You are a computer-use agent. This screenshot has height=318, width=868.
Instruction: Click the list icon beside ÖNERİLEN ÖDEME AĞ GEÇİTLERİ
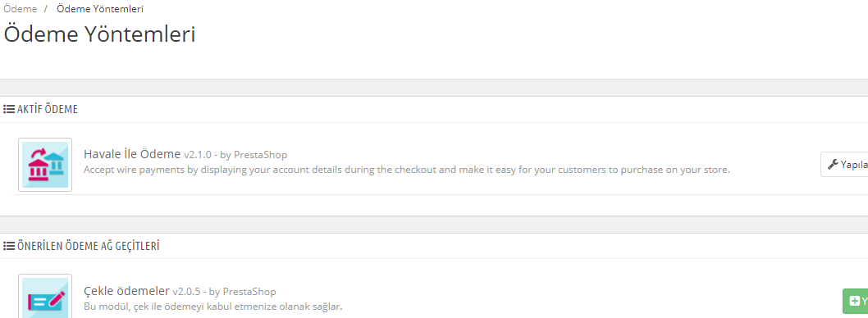(9, 246)
